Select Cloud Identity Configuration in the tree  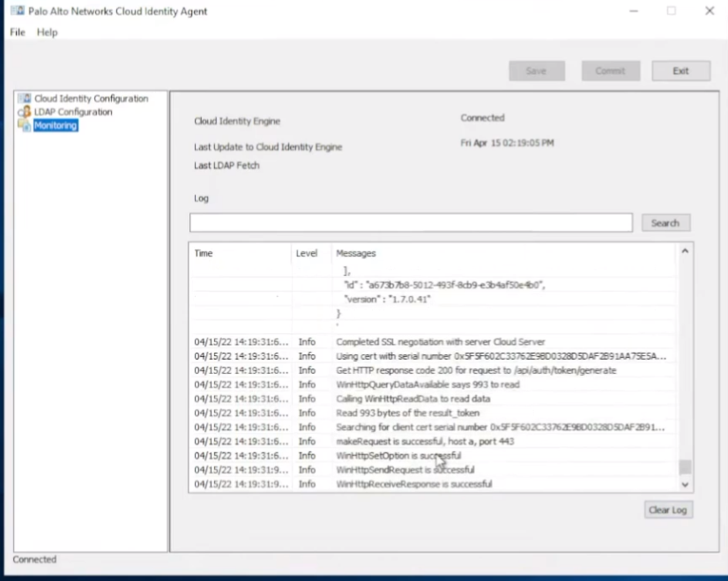(x=91, y=99)
